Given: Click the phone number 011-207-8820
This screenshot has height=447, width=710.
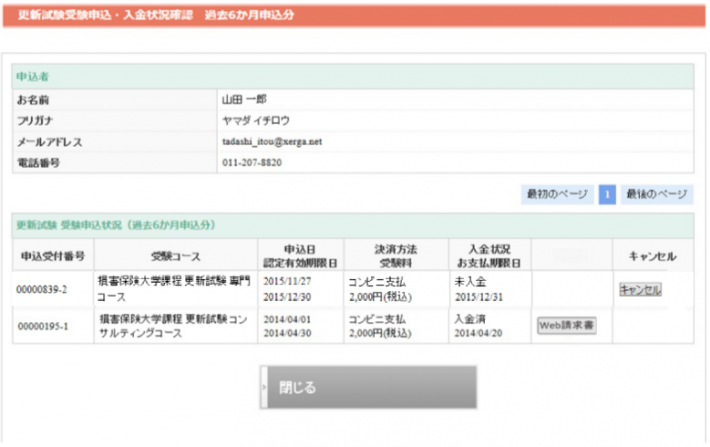Looking at the screenshot, I should pos(251,161).
